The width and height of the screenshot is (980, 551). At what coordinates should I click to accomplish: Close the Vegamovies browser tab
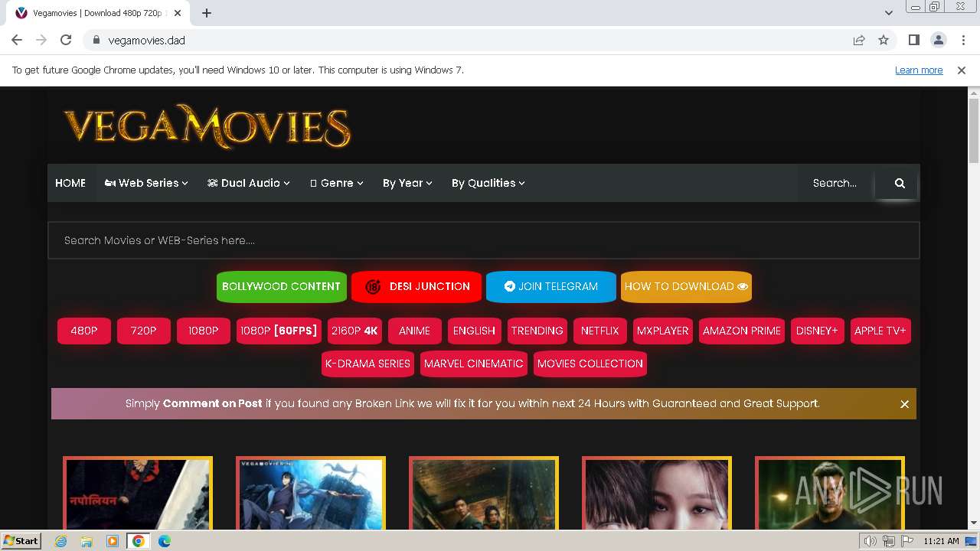click(x=178, y=13)
